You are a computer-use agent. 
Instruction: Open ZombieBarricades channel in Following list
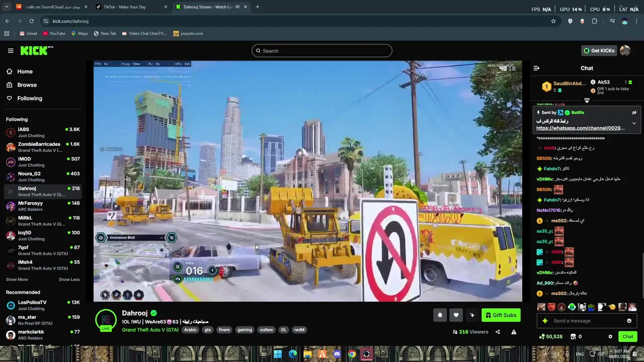tap(43, 147)
